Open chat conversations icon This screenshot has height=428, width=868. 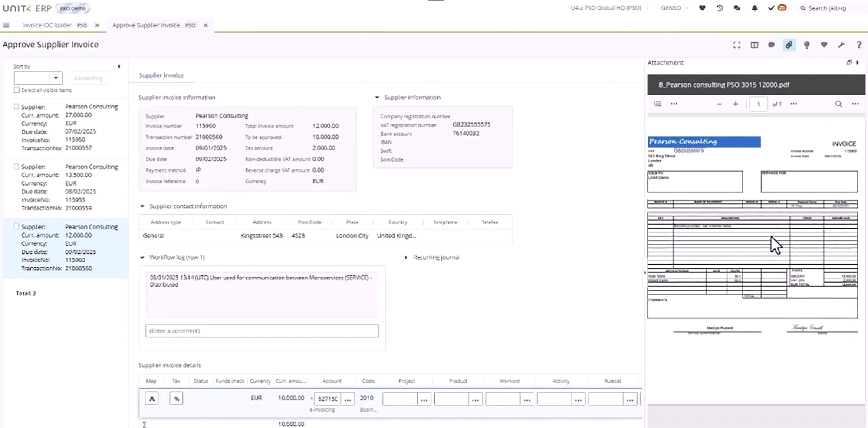click(x=737, y=8)
